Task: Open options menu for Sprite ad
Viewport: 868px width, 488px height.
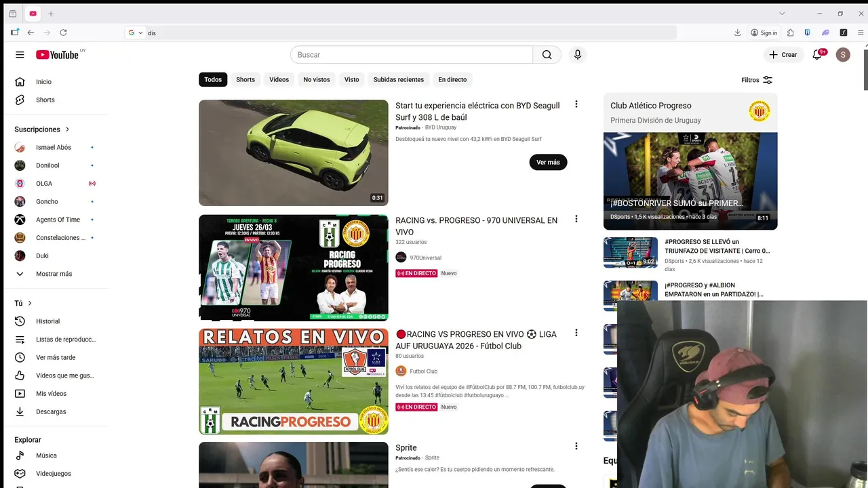Action: 576,446
